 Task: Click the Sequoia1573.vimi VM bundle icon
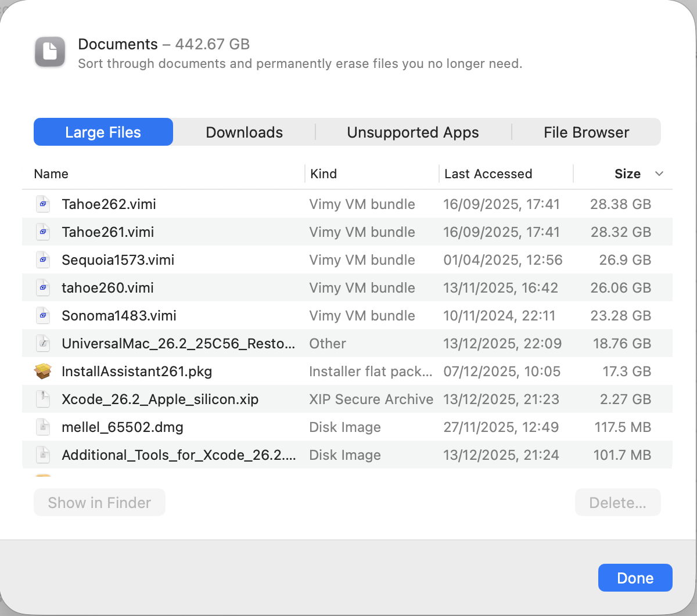point(43,260)
